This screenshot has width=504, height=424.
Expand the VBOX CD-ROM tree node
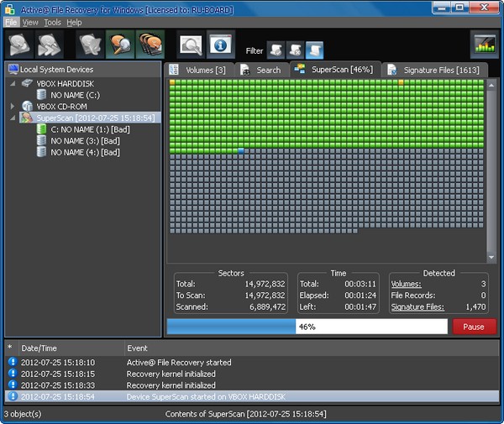[x=13, y=107]
